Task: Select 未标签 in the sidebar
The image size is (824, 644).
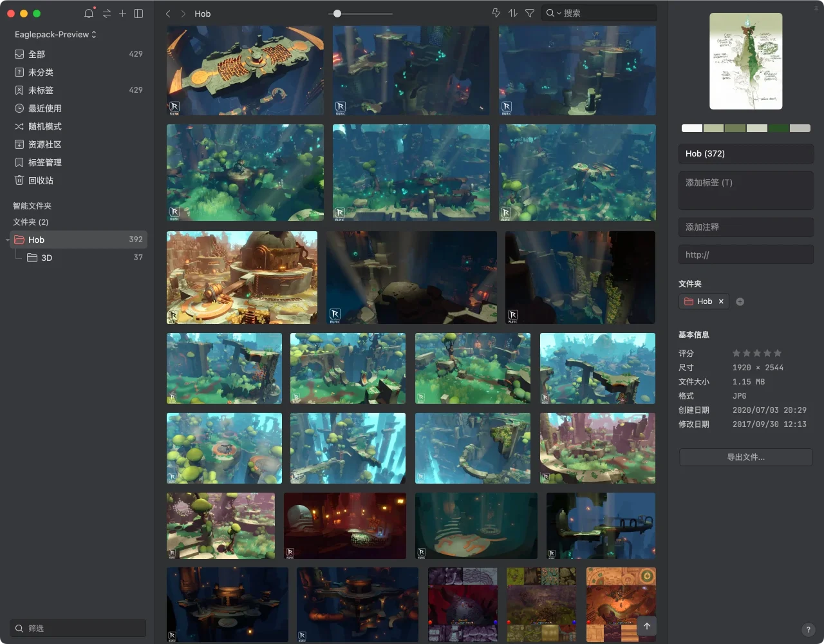Action: click(77, 90)
